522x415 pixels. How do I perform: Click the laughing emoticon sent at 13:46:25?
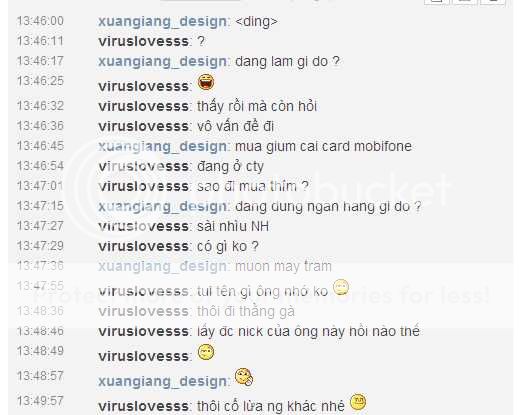(206, 82)
